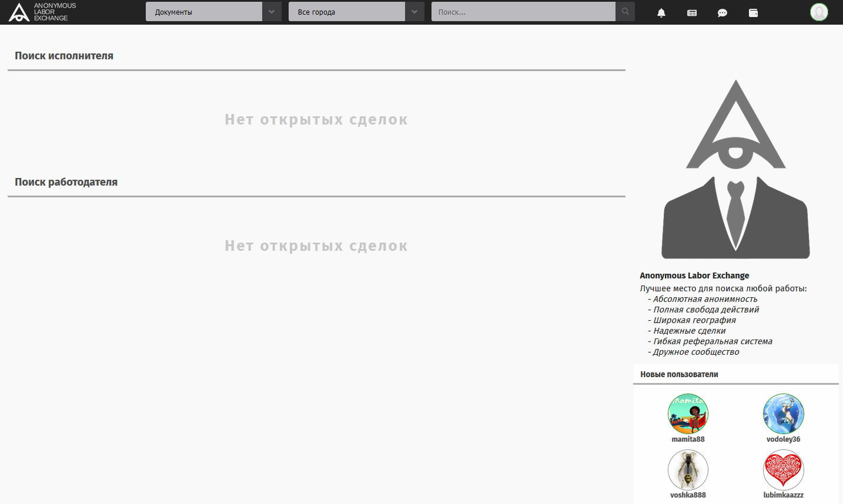The image size is (843, 504).
Task: Click the Новые пользователи panel header
Action: coord(679,374)
